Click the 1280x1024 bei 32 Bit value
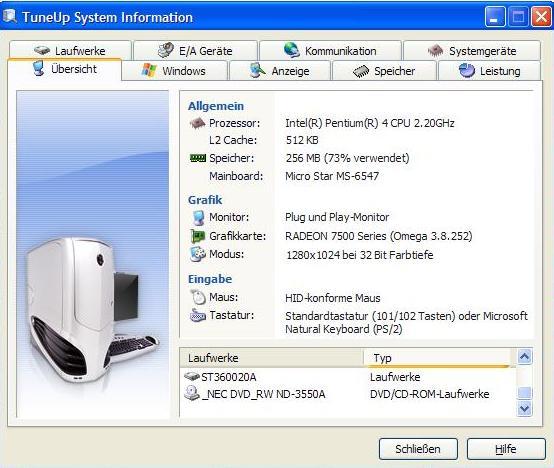The width and height of the screenshot is (554, 468). click(x=360, y=255)
